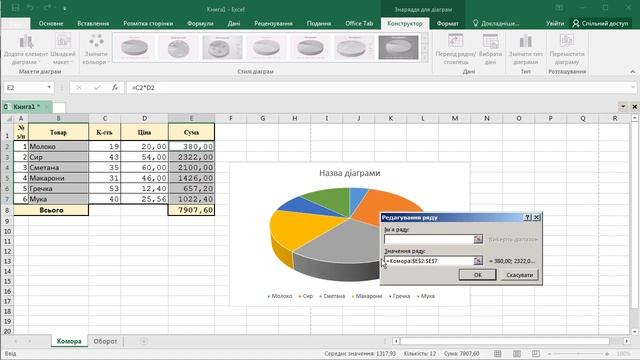Image resolution: width=640 pixels, height=360 pixels.
Task: Select the chart title Назва діаграми
Action: [349, 173]
